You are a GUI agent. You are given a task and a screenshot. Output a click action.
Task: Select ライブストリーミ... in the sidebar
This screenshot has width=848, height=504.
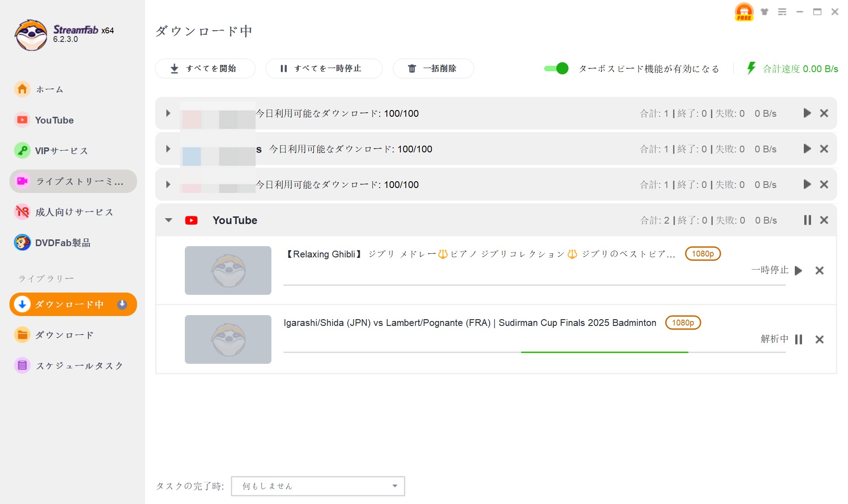(x=73, y=181)
